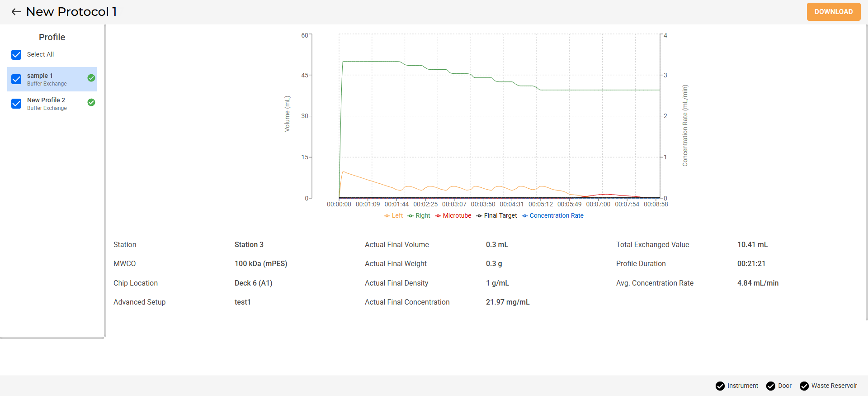The height and width of the screenshot is (396, 868).
Task: Uncheck the sample 1 profile checkbox
Action: (16, 79)
